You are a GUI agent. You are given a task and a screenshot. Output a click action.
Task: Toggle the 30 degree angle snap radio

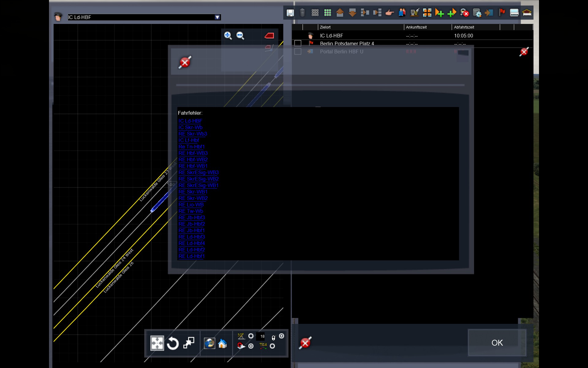point(251,336)
